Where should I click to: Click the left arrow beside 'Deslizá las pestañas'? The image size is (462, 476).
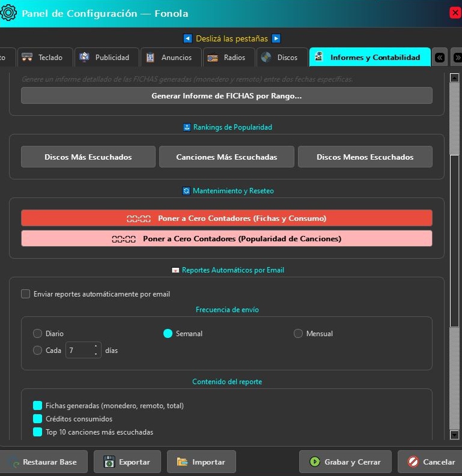click(187, 38)
